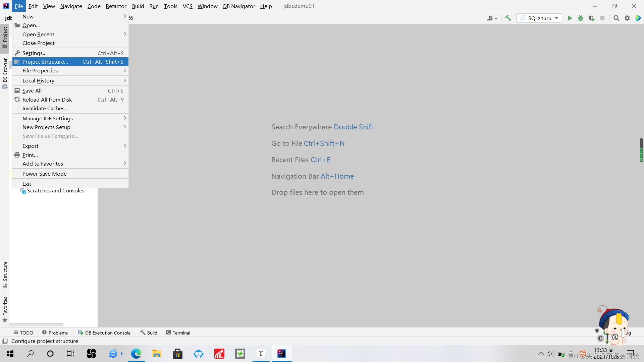
Task: Click the Debug bug icon
Action: (x=581, y=18)
